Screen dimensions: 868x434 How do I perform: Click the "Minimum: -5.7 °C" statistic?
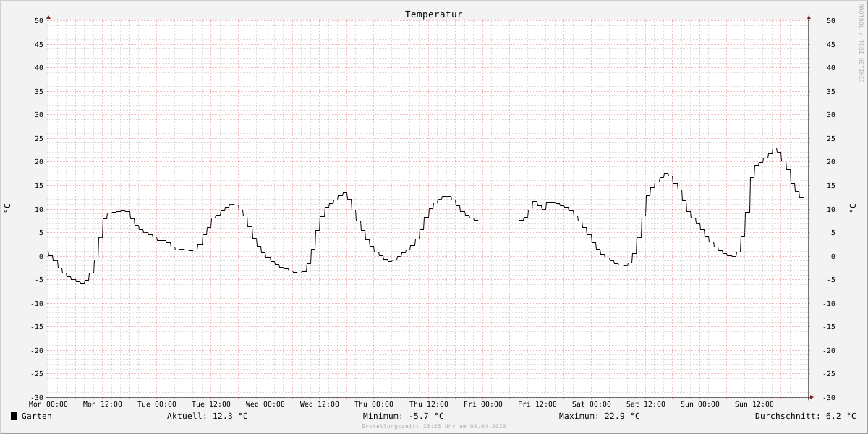[x=404, y=416]
